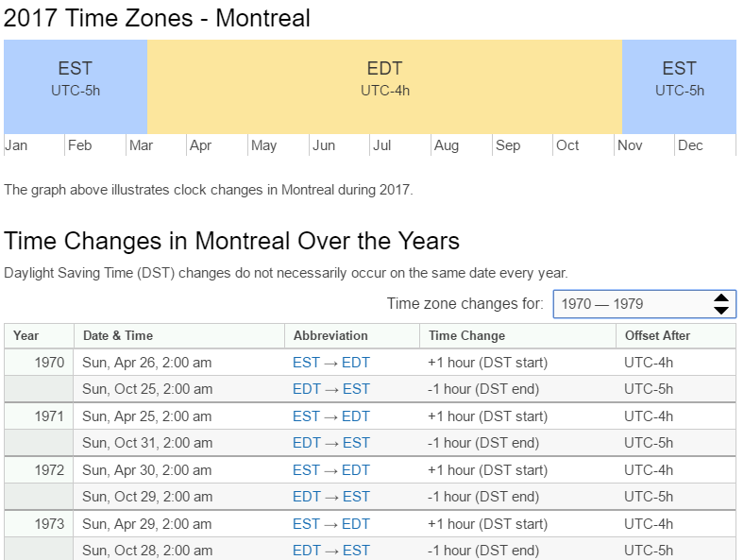Open the 1970 — 1979 year range dropdown
The width and height of the screenshot is (744, 560).
[x=631, y=304]
